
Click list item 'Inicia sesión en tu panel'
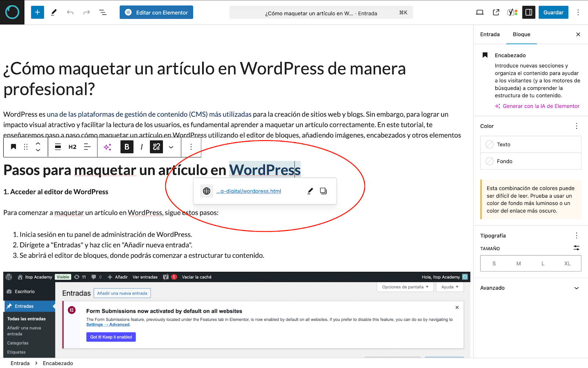coord(105,234)
